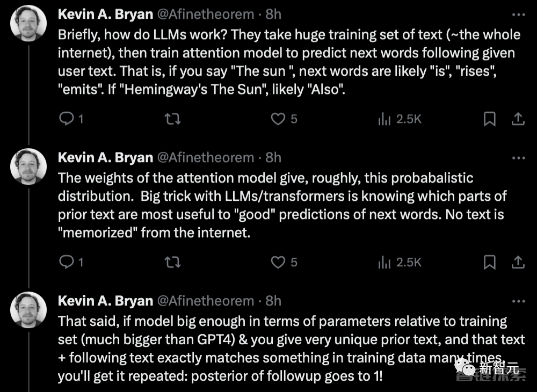Open more options on the second tweet
The image size is (537, 392).
pyautogui.click(x=518, y=158)
